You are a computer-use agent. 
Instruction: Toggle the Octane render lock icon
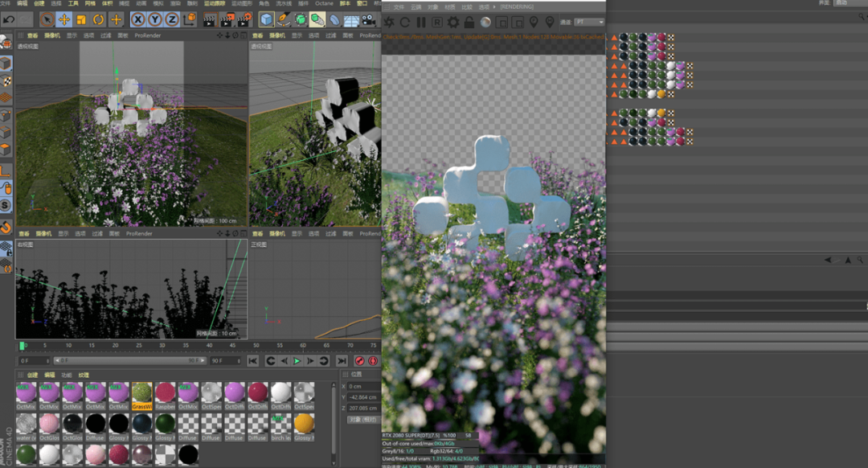pos(469,23)
